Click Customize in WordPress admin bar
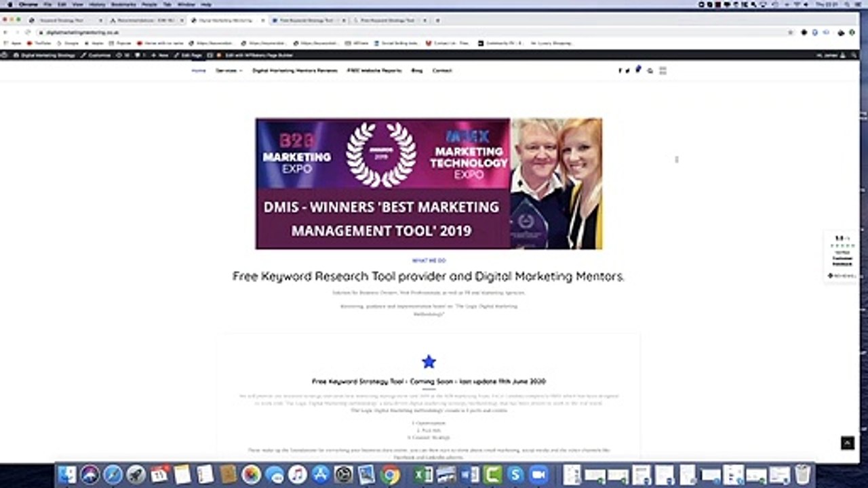 pos(96,55)
